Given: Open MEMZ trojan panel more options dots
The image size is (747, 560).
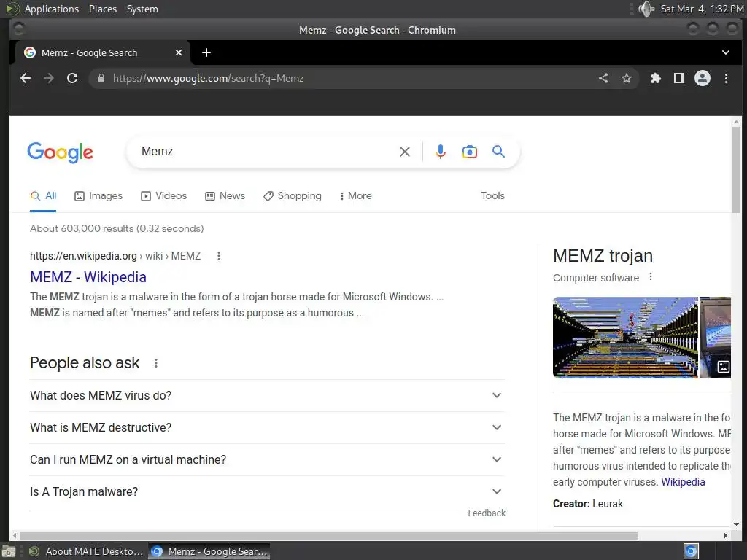Looking at the screenshot, I should [x=651, y=276].
